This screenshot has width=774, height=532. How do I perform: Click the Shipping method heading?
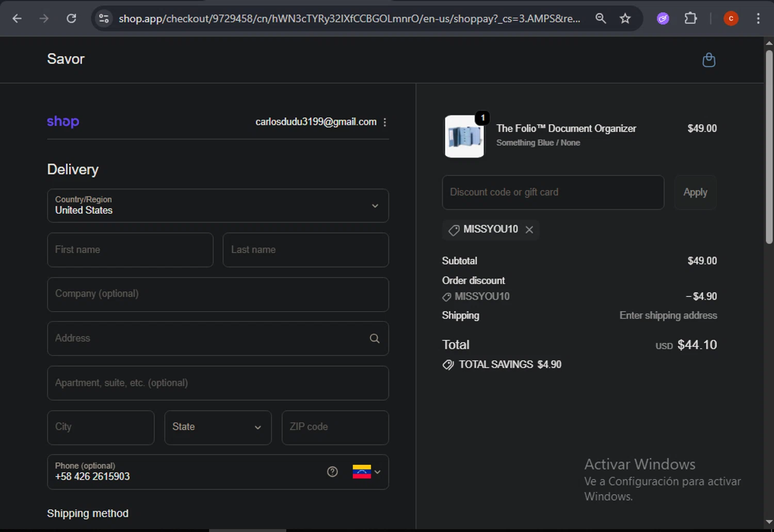88,513
